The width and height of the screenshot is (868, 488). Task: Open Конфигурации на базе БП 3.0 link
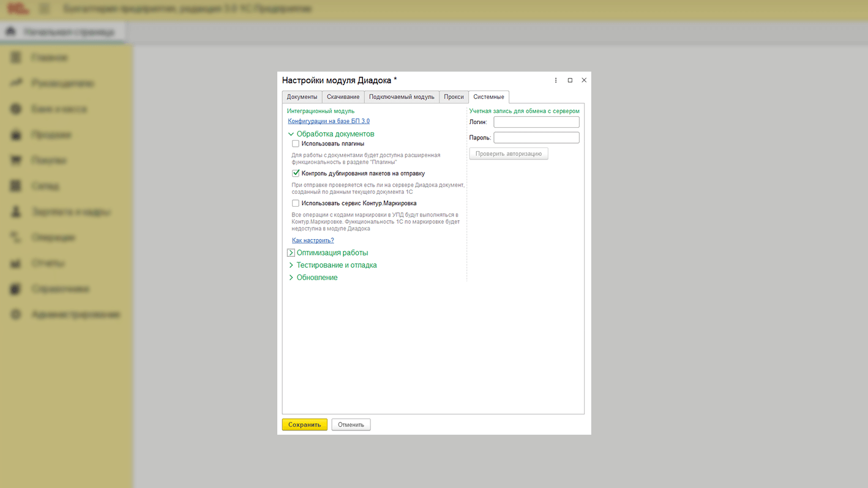(x=329, y=121)
